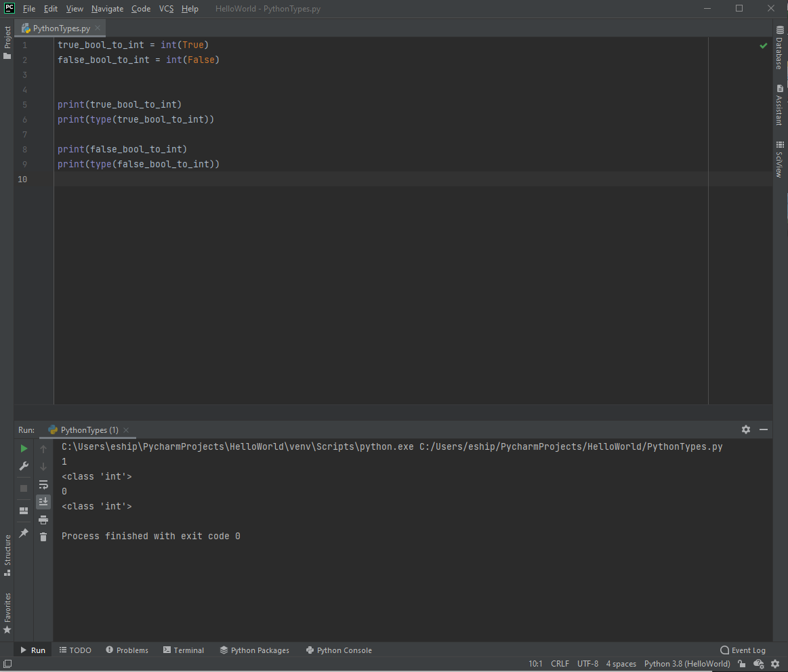This screenshot has width=788, height=672.
Task: Change the 4 spaces indent setting
Action: point(621,664)
